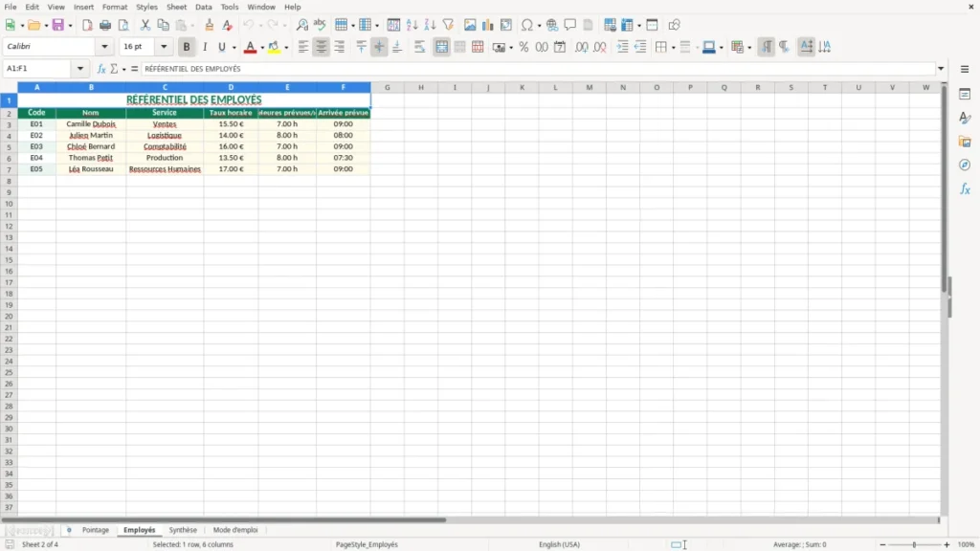Screen dimensions: 980x551
Task: Open the Sheet menu
Action: pos(176,7)
